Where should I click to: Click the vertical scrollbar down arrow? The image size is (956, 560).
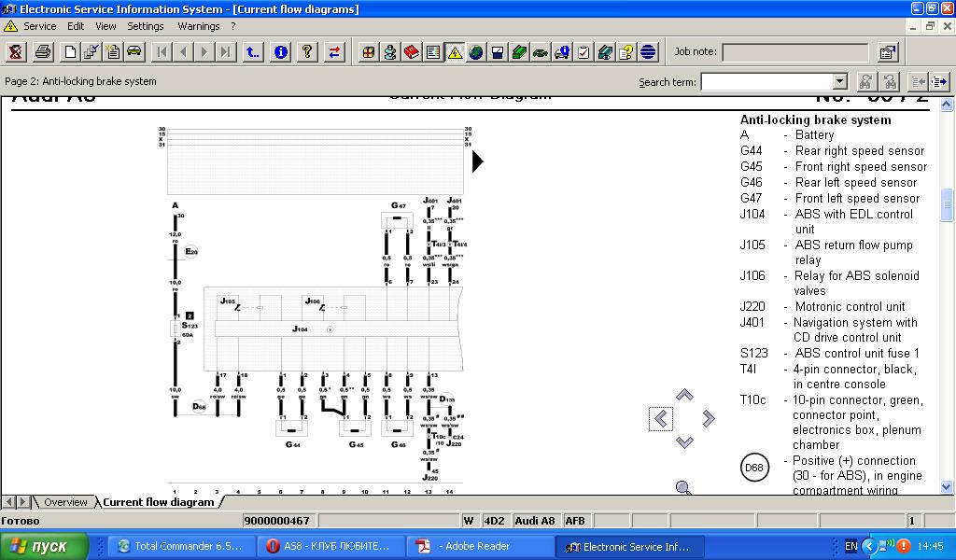pyautogui.click(x=948, y=486)
